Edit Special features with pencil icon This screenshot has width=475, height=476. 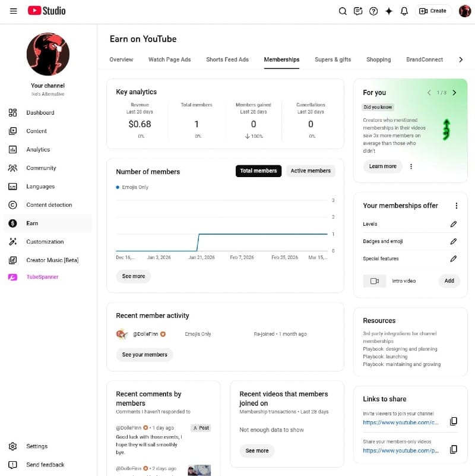454,259
